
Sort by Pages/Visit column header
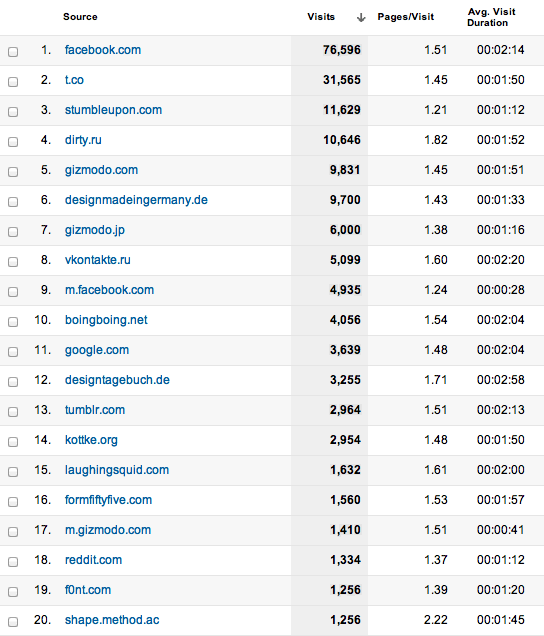click(x=406, y=17)
